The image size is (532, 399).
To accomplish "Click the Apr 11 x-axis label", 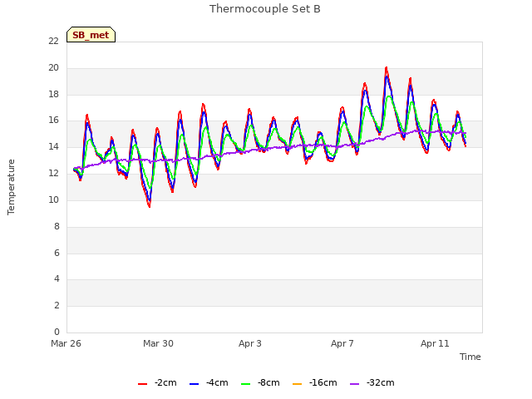I will [435, 343].
